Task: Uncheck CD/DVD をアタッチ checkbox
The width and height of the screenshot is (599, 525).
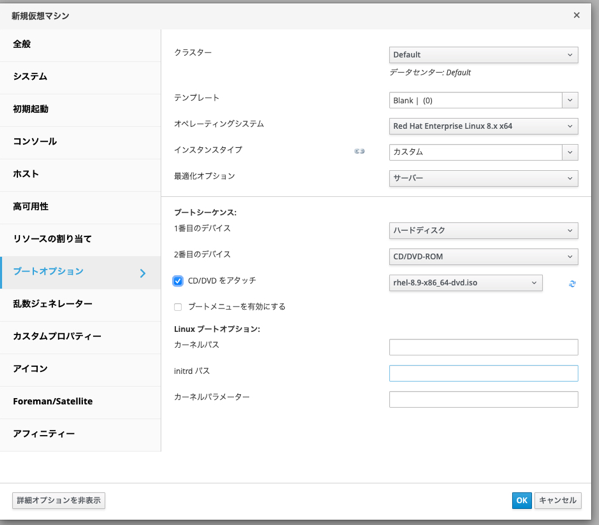Action: 178,281
